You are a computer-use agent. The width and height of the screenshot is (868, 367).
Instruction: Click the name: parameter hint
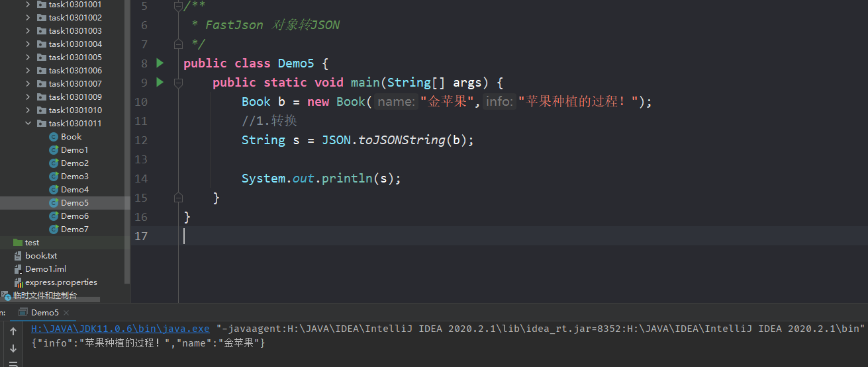397,102
